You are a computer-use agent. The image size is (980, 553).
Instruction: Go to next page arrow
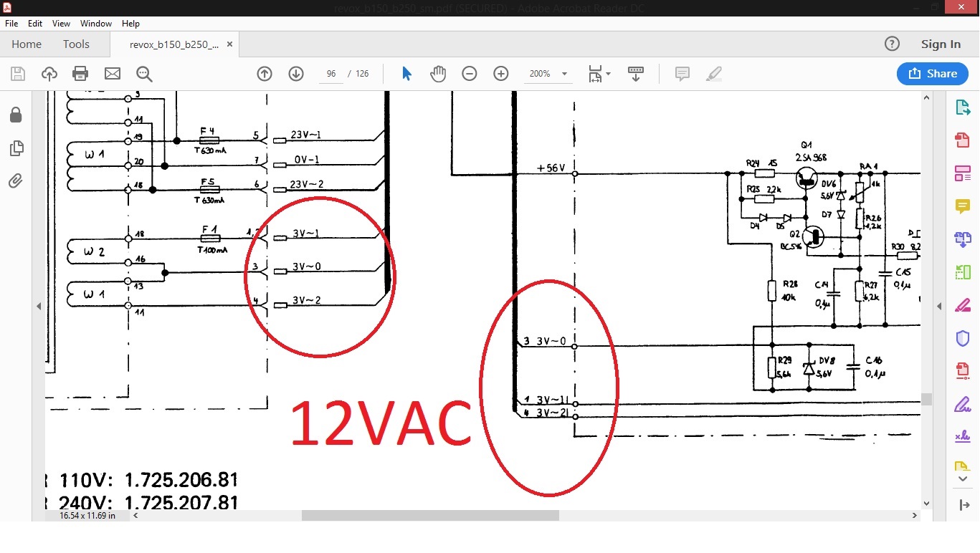296,74
